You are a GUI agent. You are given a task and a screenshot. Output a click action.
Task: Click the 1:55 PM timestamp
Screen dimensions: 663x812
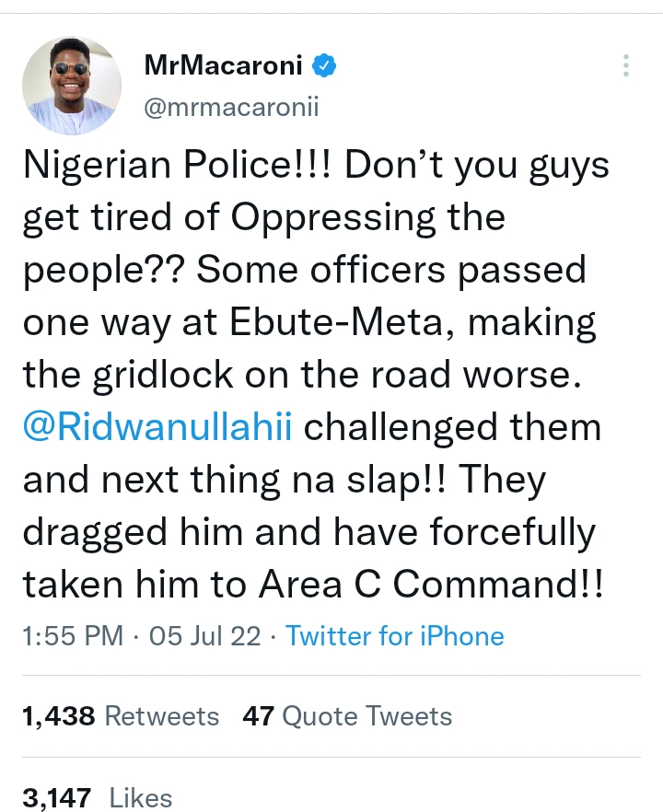pyautogui.click(x=72, y=636)
